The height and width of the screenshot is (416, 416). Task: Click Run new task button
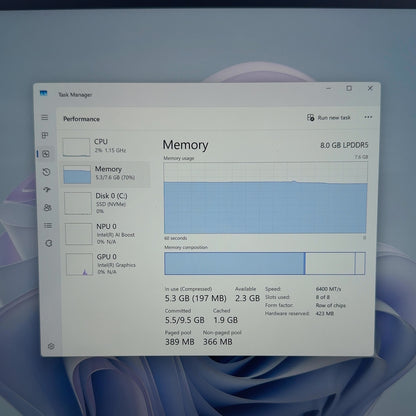point(329,118)
